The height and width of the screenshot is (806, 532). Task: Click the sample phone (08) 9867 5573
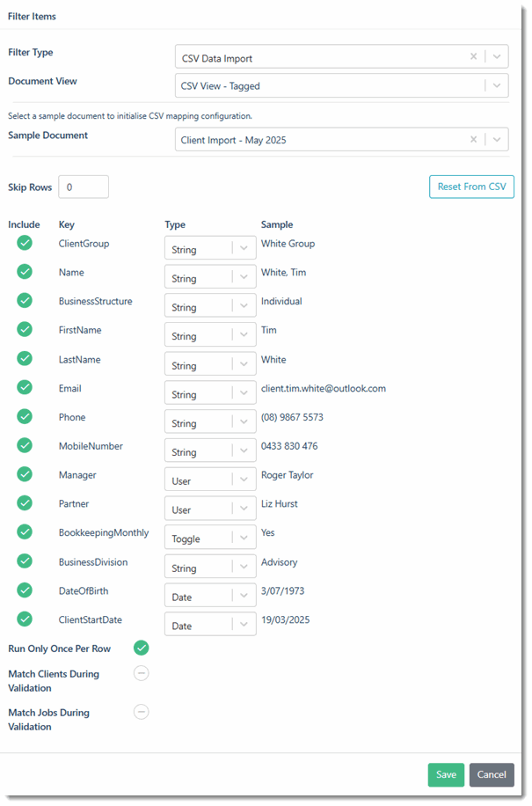[x=292, y=417]
